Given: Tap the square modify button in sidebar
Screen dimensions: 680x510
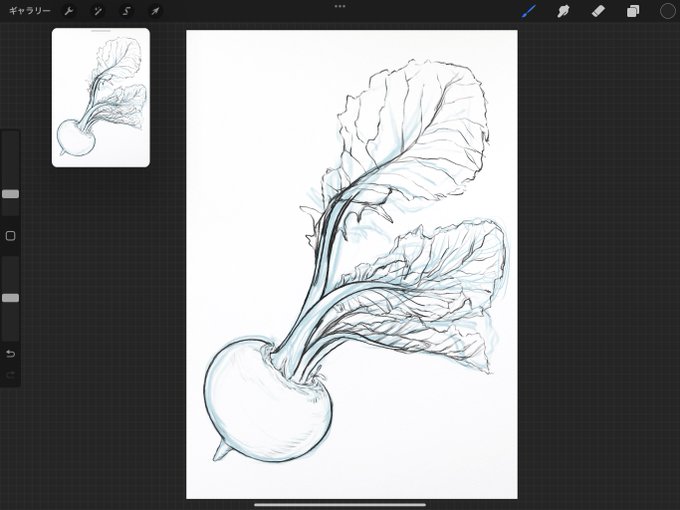Looking at the screenshot, I should (10, 236).
